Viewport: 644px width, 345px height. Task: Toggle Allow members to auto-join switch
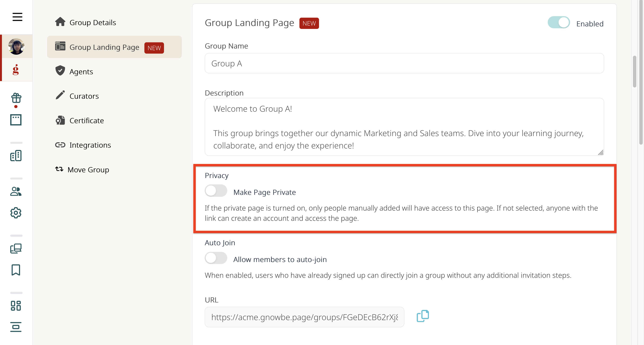tap(216, 258)
